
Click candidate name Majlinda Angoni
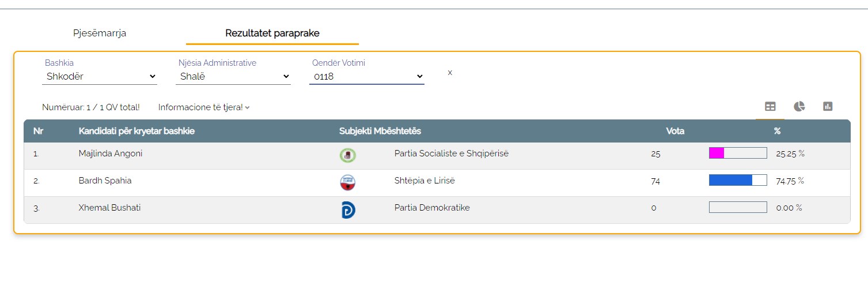click(x=111, y=153)
